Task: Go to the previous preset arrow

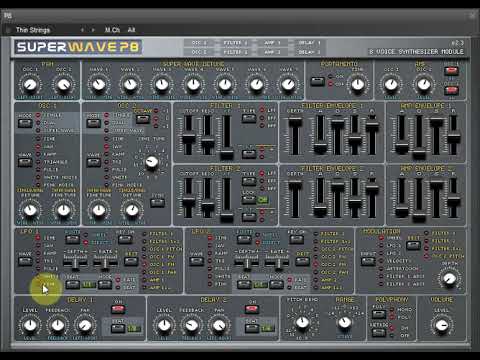Action: tap(82, 30)
